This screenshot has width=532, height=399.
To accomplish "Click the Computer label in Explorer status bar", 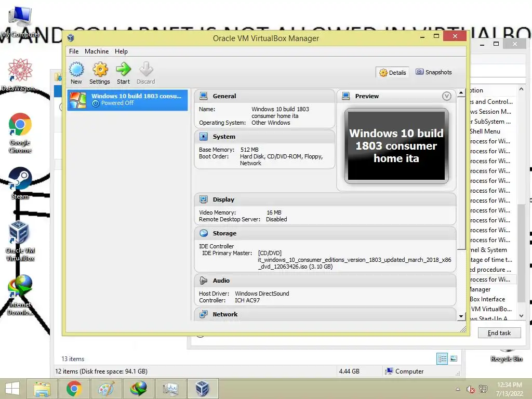I will click(x=409, y=371).
